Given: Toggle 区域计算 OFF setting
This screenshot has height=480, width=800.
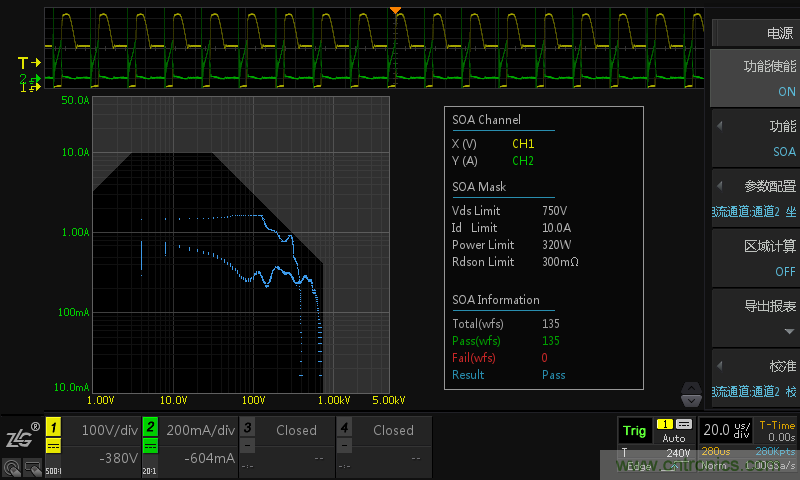Looking at the screenshot, I should coord(755,258).
